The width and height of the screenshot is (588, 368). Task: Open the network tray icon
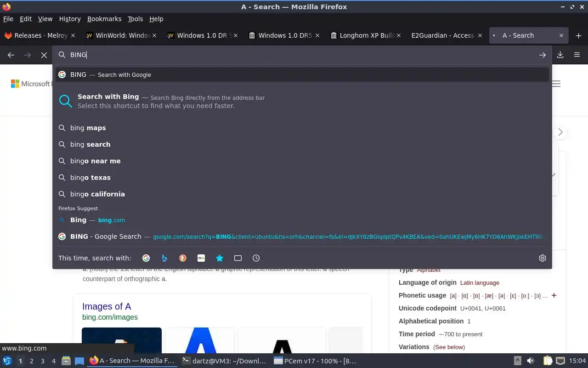(x=560, y=361)
